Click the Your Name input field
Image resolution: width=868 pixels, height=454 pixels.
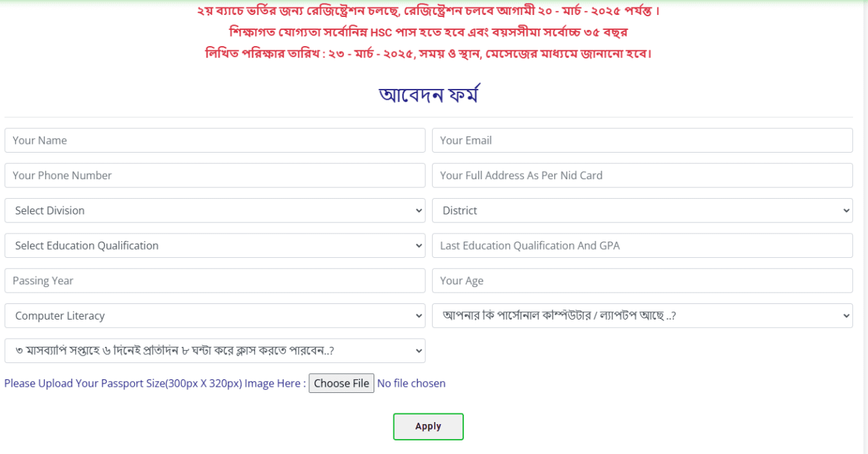[215, 140]
